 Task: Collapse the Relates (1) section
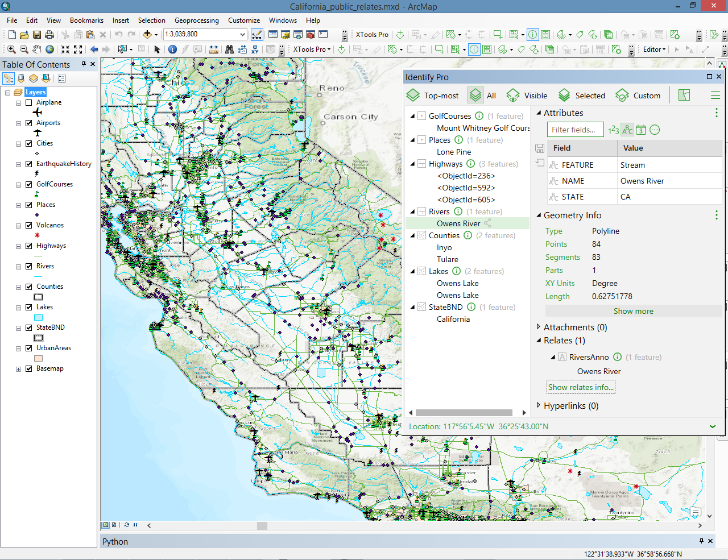point(539,340)
